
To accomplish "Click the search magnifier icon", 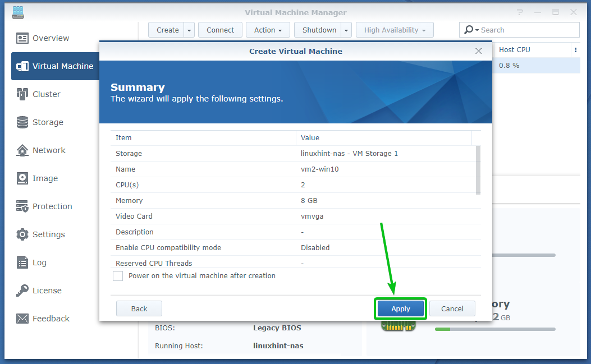I will coord(469,30).
